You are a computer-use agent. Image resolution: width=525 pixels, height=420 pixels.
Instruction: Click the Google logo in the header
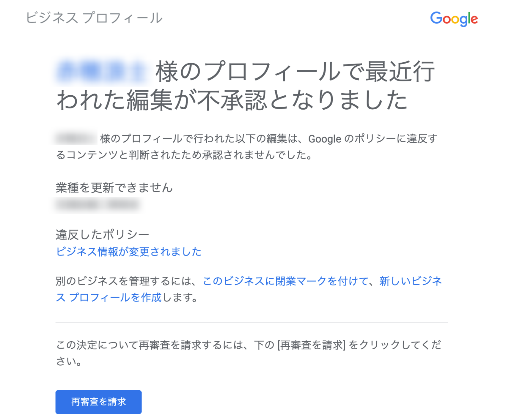click(x=454, y=19)
